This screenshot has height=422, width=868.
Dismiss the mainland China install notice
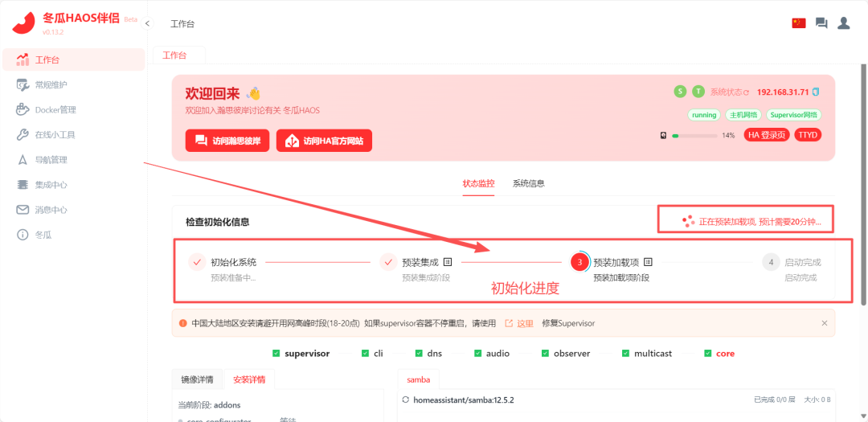pyautogui.click(x=825, y=323)
